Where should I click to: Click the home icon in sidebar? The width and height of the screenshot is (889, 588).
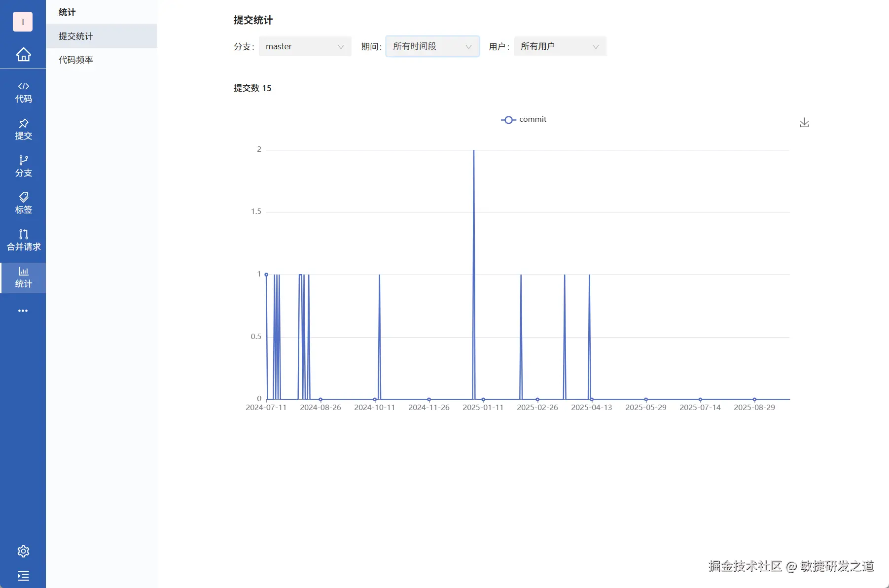point(23,55)
